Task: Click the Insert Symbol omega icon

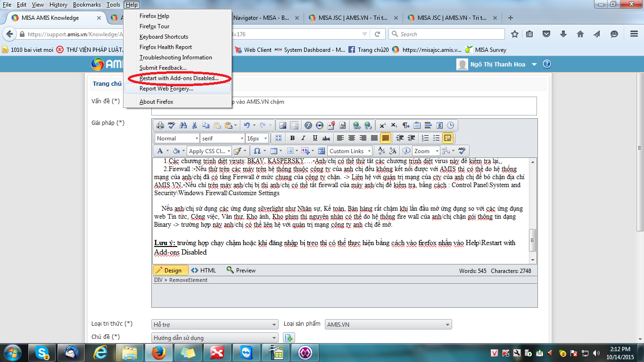Action: (257, 151)
